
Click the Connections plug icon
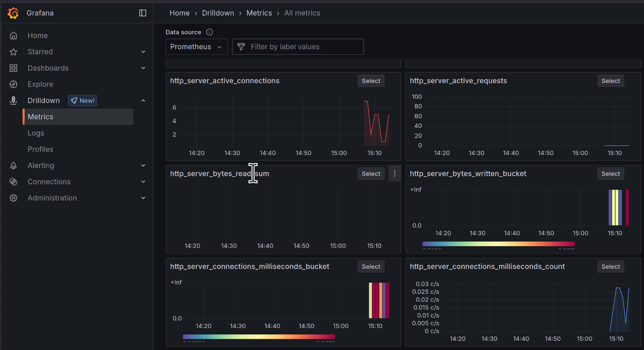tap(14, 182)
